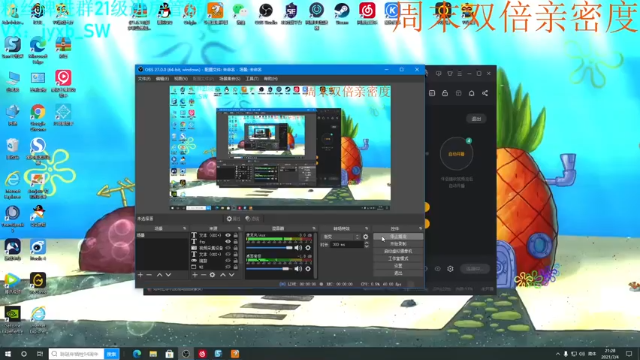This screenshot has width=640, height=360.
Task: Select OBS Studio desktop shortcut
Action: click(266, 13)
